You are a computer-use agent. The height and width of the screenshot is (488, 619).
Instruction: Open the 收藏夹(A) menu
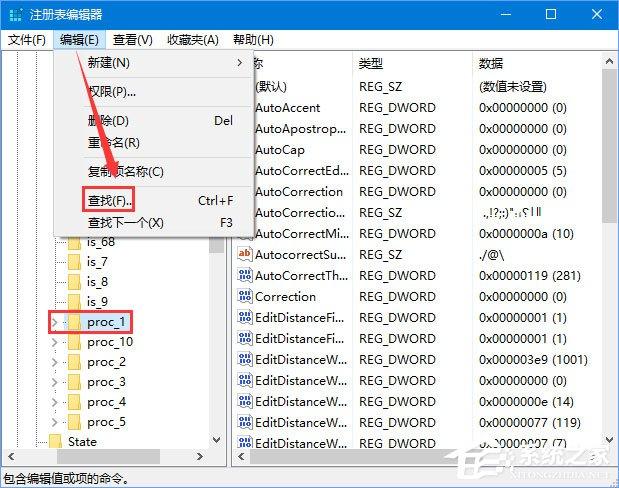pos(193,39)
